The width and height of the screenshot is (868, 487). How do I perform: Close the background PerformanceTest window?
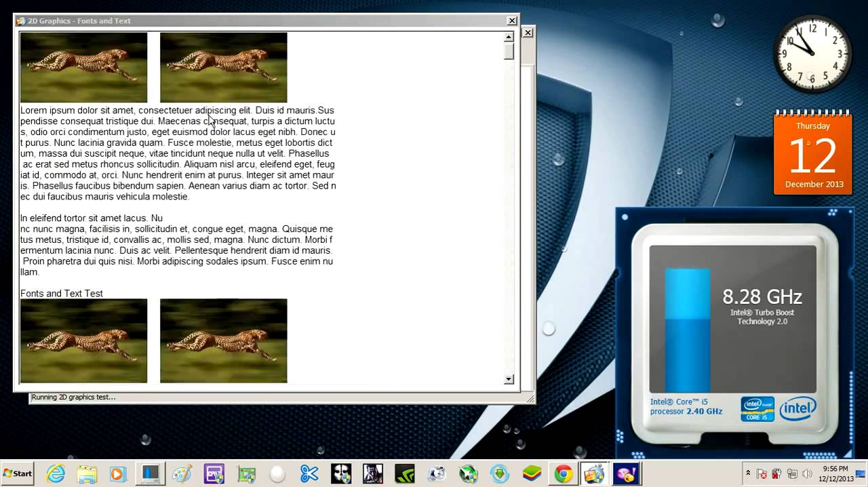tap(528, 33)
